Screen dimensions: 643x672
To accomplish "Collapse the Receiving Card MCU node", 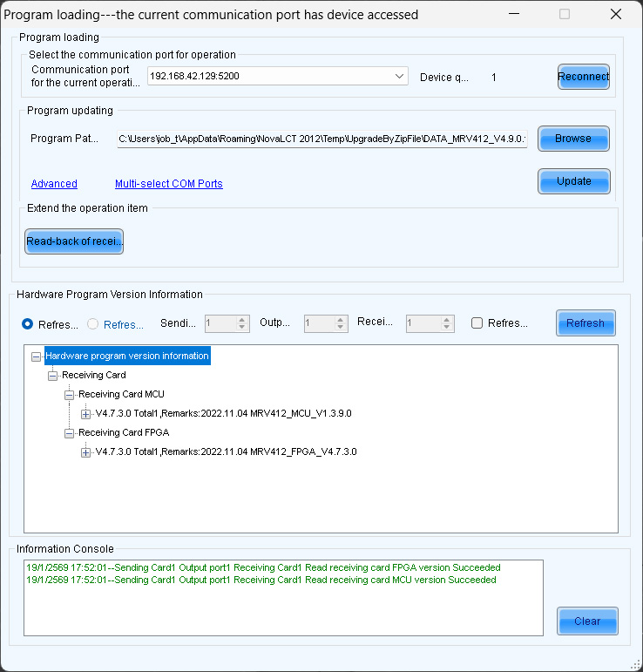I will (x=69, y=395).
